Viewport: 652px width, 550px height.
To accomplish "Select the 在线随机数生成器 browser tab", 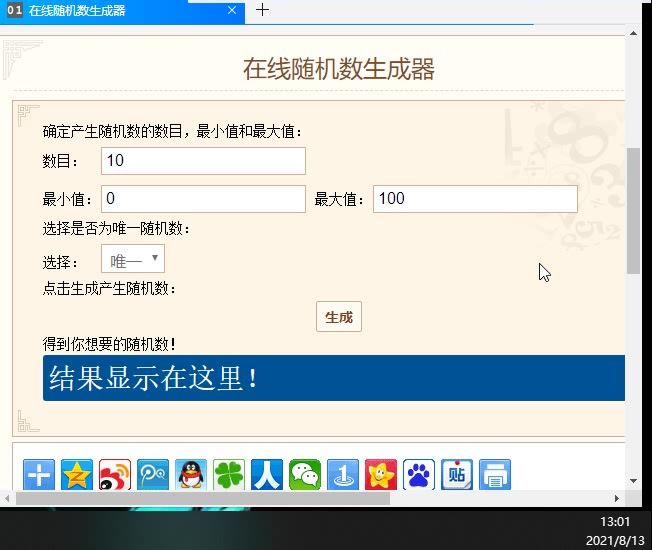I will coord(122,11).
